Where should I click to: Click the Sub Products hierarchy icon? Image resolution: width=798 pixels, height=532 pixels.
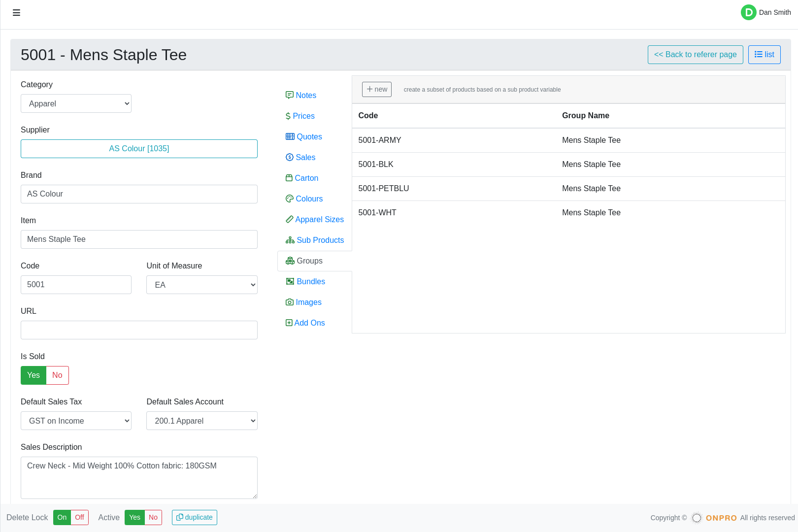click(290, 240)
